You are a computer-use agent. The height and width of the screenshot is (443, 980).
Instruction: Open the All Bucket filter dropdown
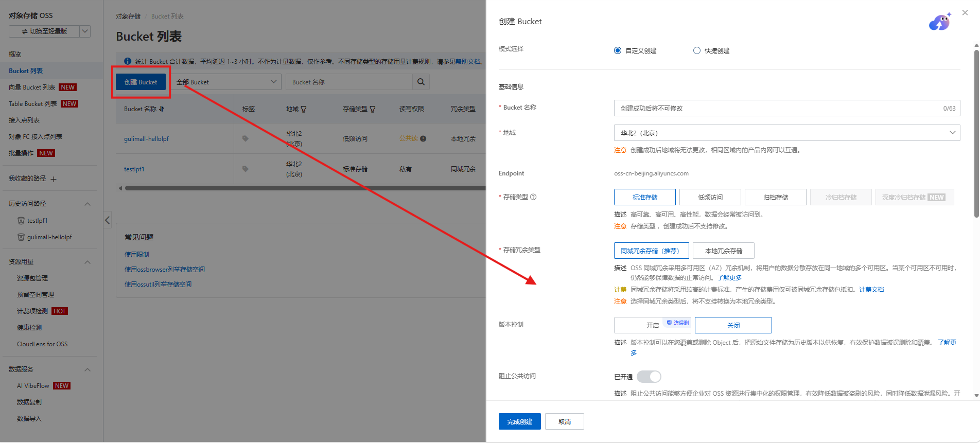click(x=226, y=82)
